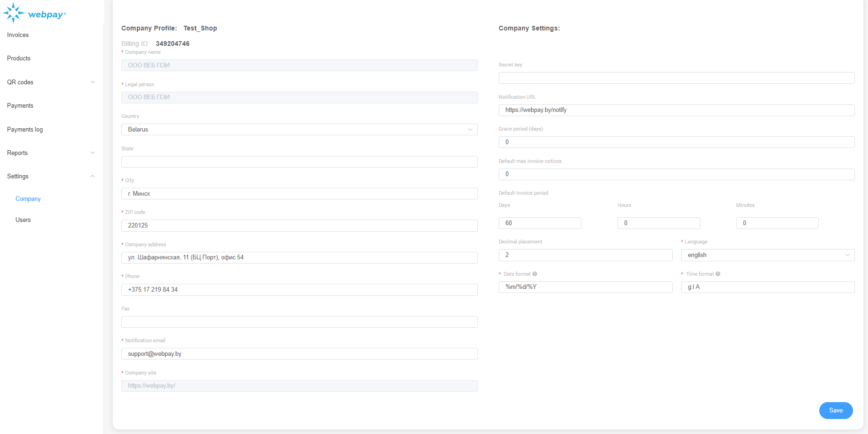Open the Invoices page
Viewport: 868px width, 434px height.
pos(17,35)
